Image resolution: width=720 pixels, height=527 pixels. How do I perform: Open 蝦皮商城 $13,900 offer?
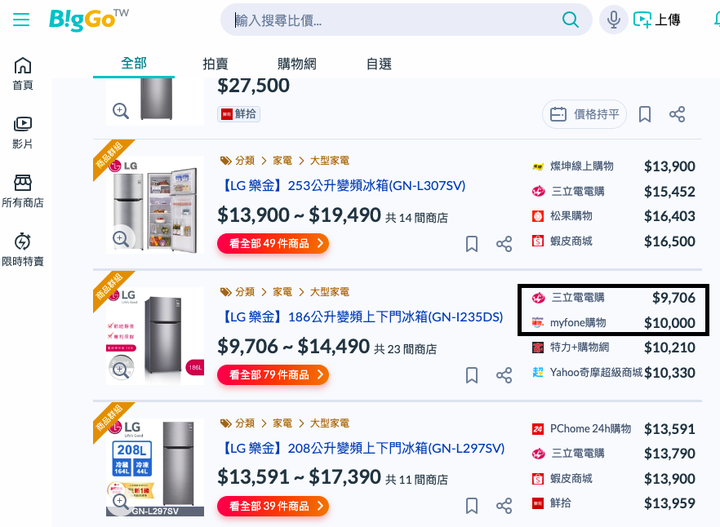pyautogui.click(x=613, y=479)
